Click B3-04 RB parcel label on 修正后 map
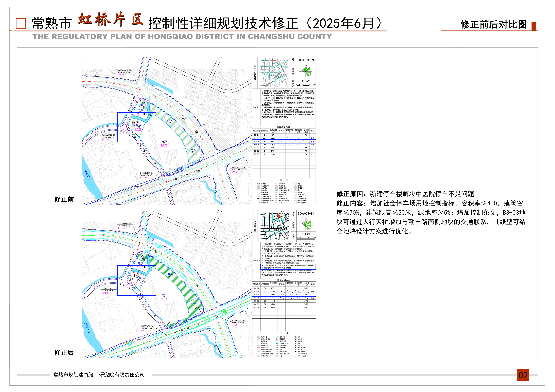 point(164,295)
